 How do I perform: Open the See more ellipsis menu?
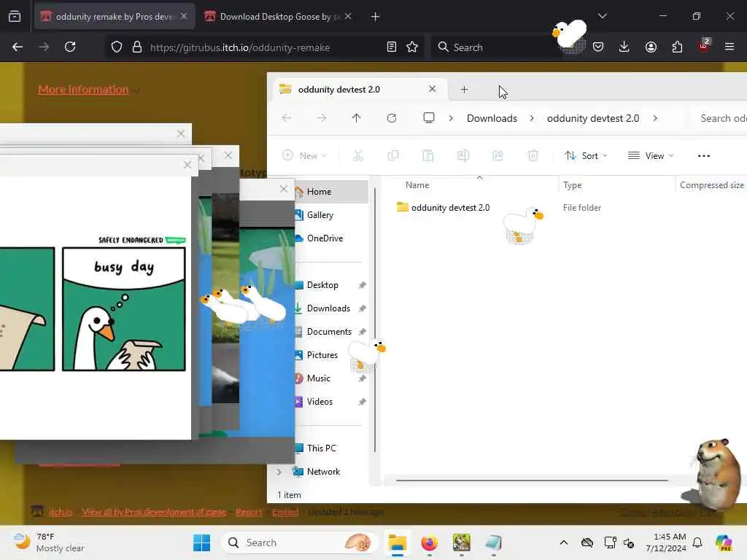pos(704,156)
